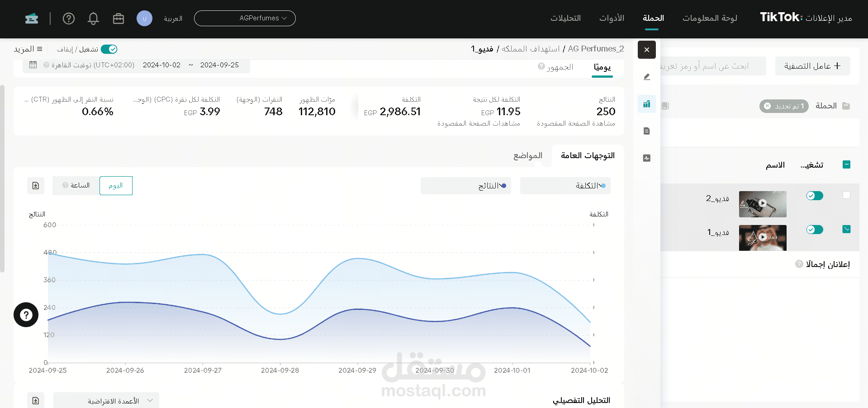Click the الاسم column header
Viewport: 868px width, 408px height.
coord(775,165)
